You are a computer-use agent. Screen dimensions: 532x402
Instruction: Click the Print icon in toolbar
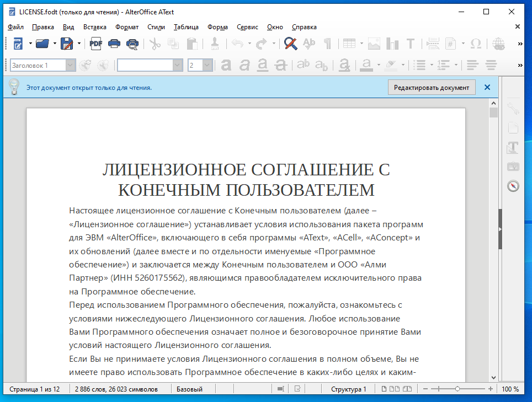click(114, 44)
